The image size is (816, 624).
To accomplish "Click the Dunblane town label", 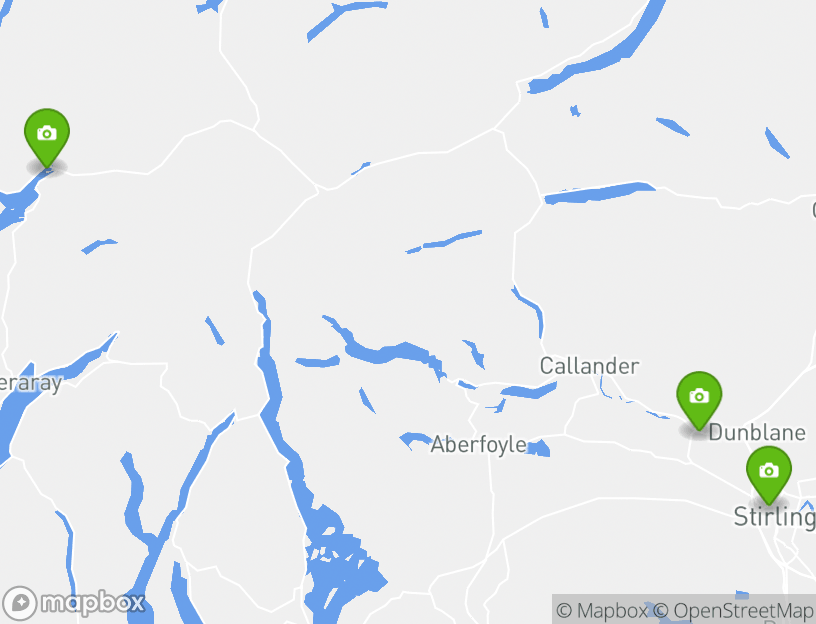I will [757, 432].
